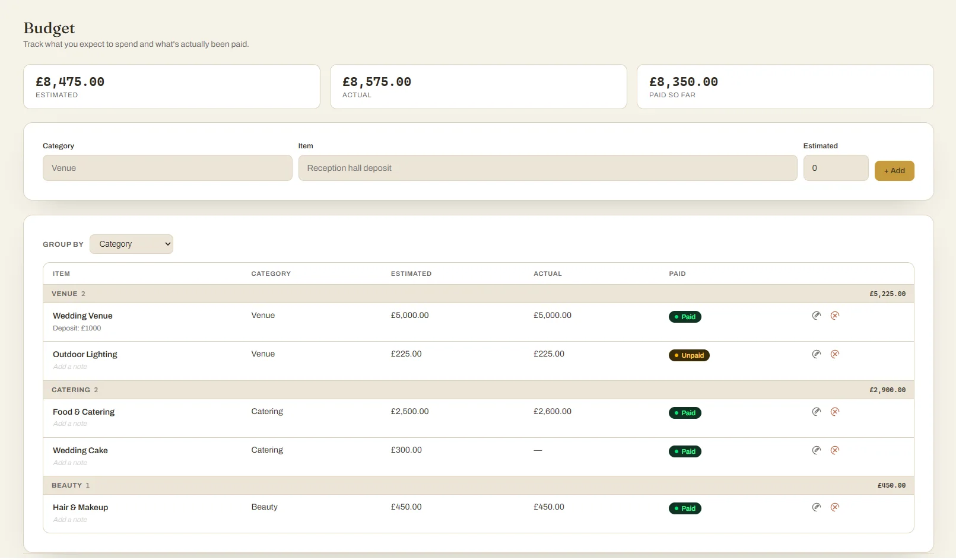The height and width of the screenshot is (560, 956).
Task: Click the Venue group header
Action: 478,294
